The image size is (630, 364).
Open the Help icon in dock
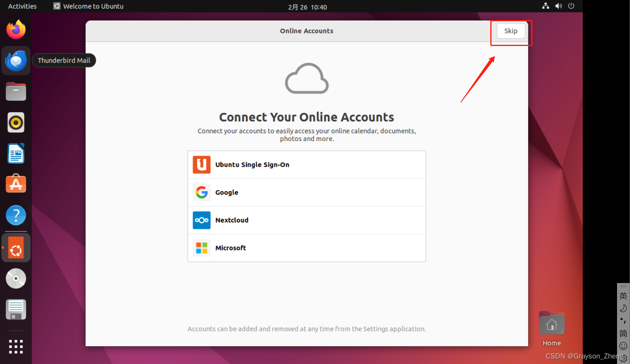point(16,215)
